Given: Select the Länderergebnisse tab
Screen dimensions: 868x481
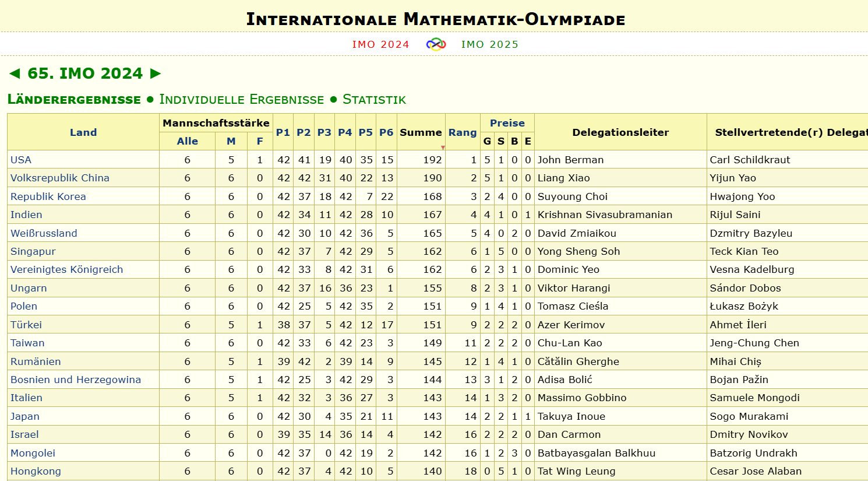Looking at the screenshot, I should click(x=74, y=100).
